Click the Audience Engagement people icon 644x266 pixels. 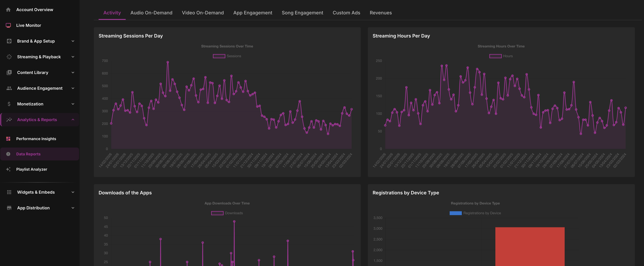click(x=9, y=88)
